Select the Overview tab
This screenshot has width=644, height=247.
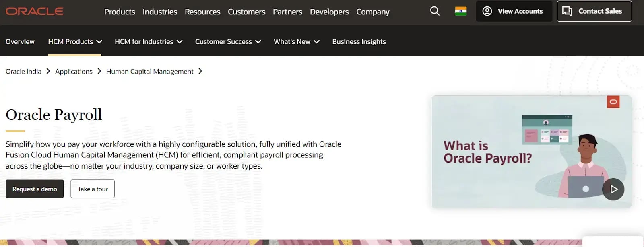point(20,41)
